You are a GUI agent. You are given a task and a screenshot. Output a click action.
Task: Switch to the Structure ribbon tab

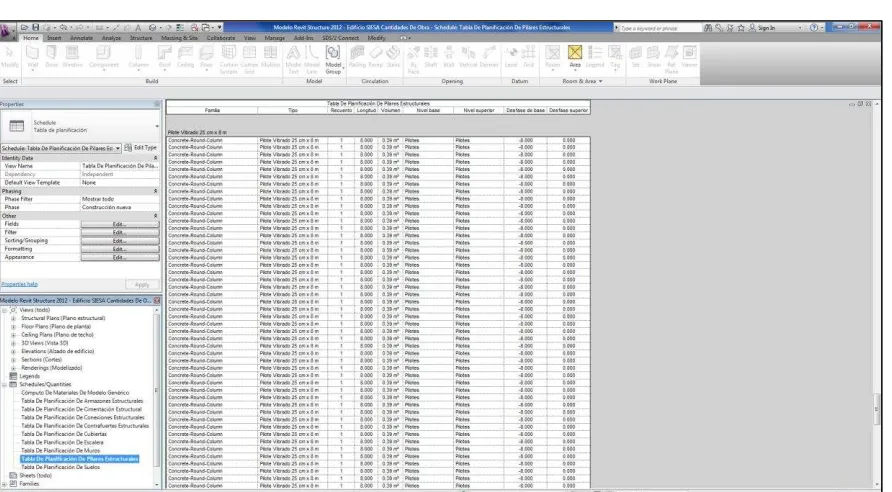141,38
